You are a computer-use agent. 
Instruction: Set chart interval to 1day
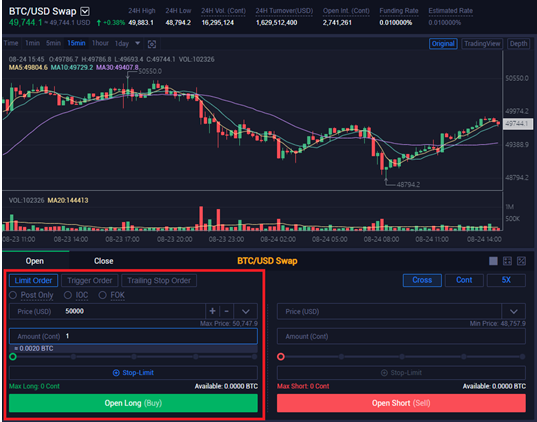(x=122, y=44)
